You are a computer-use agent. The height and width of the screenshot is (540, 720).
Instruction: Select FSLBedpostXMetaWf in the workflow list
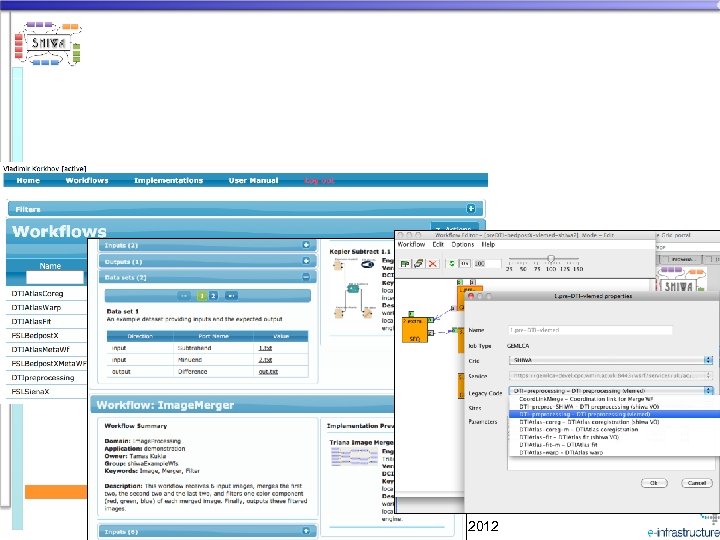(x=49, y=363)
